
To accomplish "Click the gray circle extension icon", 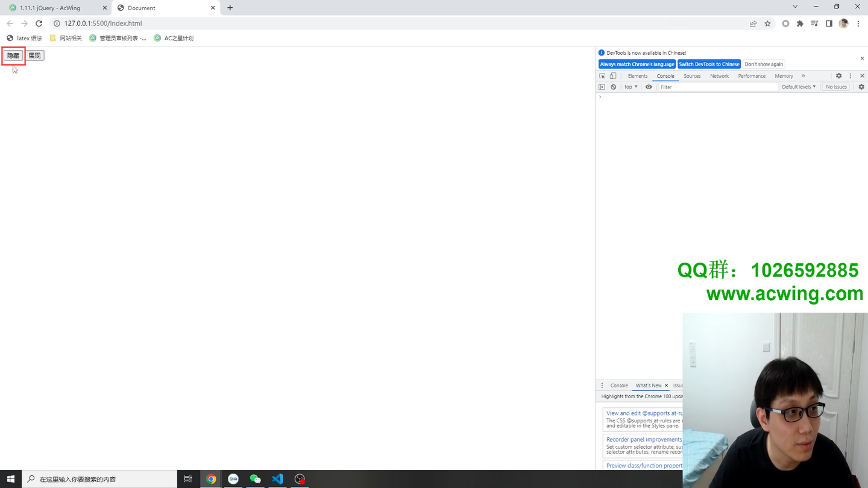I will 785,23.
